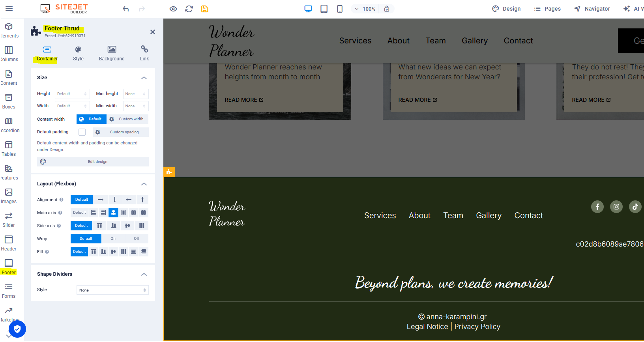Click the Facebook icon in footer
The height and width of the screenshot is (342, 644).
(x=597, y=207)
